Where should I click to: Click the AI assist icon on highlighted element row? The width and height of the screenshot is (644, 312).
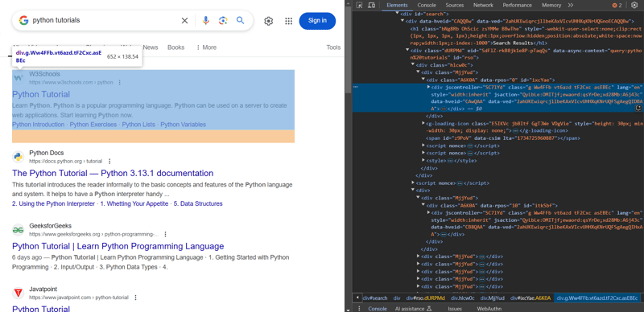point(638,109)
